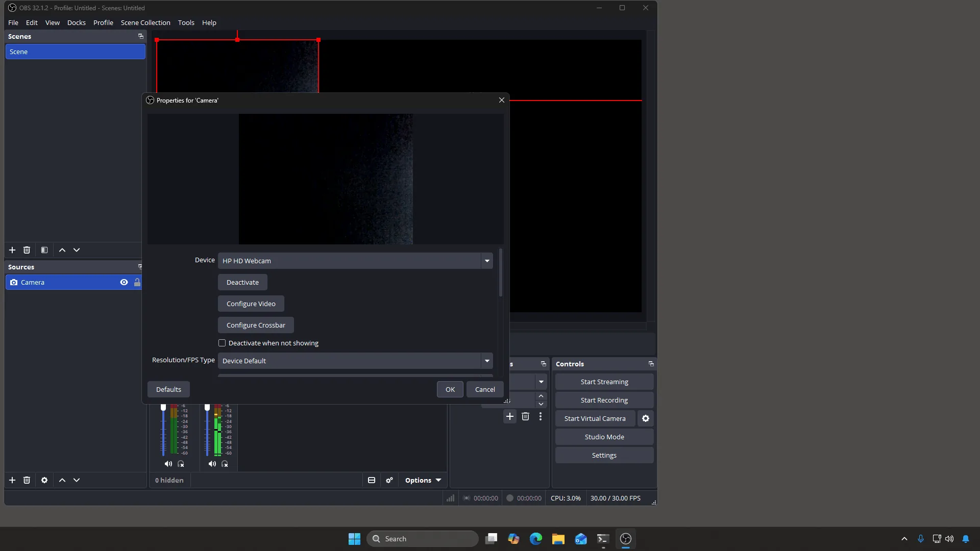
Task: Click the Deactivate button
Action: (242, 282)
